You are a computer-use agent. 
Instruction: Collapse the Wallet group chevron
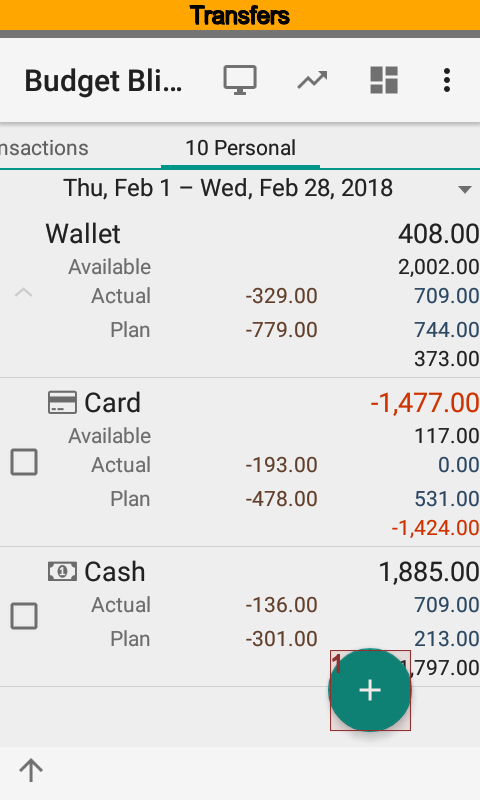click(23, 293)
